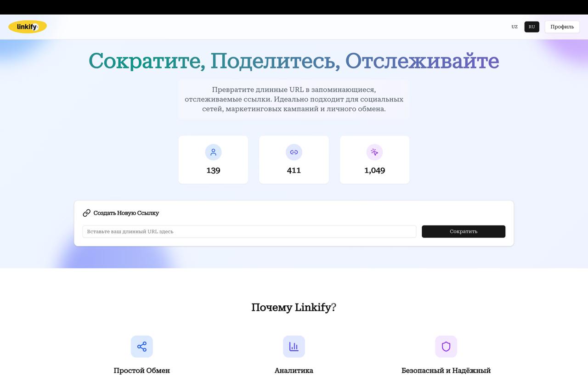The image size is (588, 382).
Task: Click the Linkify logo
Action: [28, 27]
